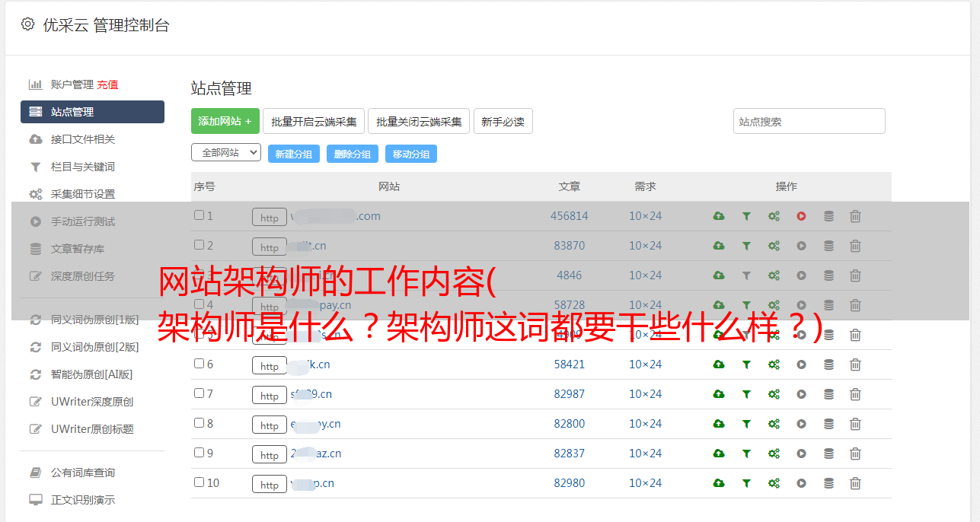Open article count link 82987
The width and height of the screenshot is (980, 522).
(570, 394)
